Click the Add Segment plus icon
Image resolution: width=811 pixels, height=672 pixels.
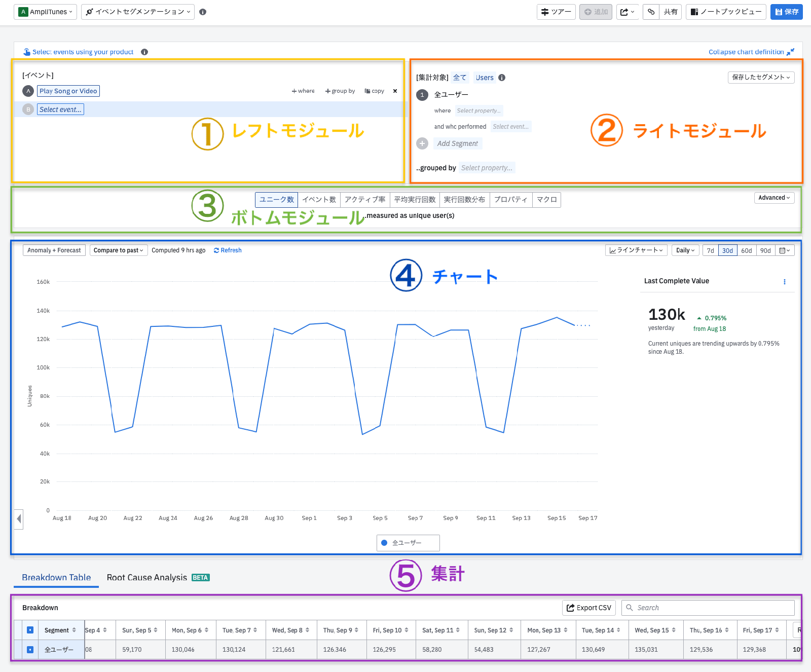click(422, 143)
